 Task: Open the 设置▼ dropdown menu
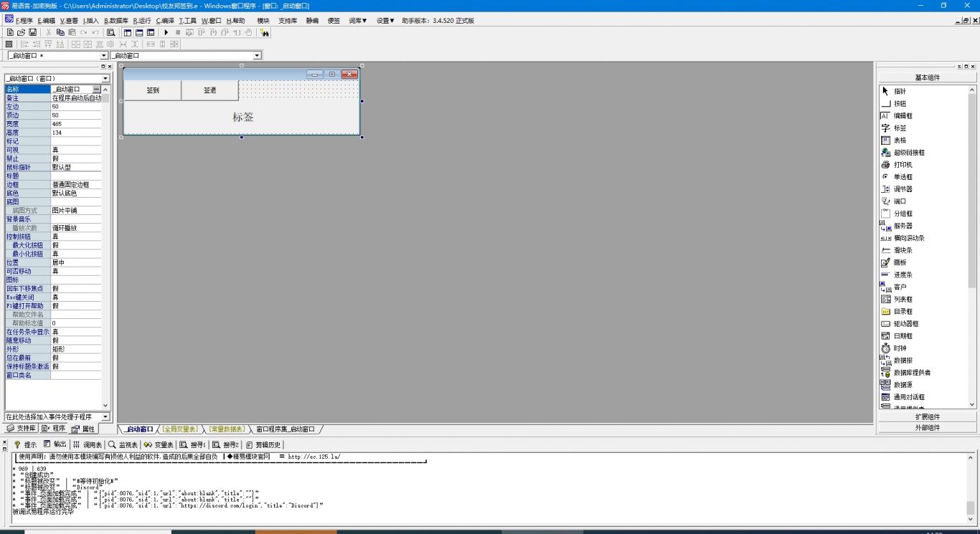pyautogui.click(x=385, y=21)
